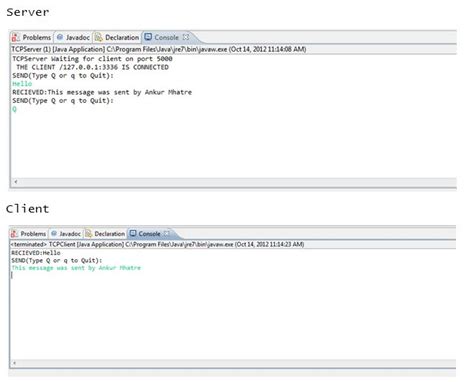Screen dimensions: 474x382
Task: Switch to Javadoc tab in Server panel
Action: pyautogui.click(x=73, y=38)
